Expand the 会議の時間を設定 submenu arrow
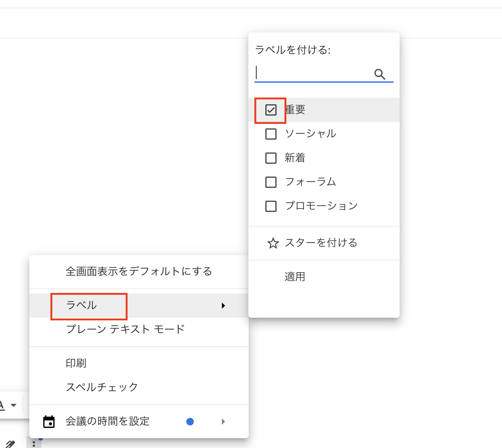502x448 pixels. (224, 422)
